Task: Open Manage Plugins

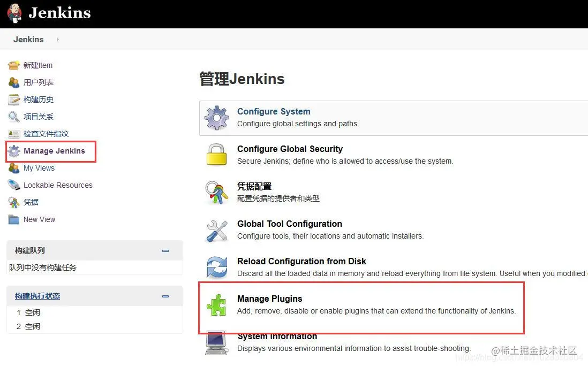Action: pos(269,299)
